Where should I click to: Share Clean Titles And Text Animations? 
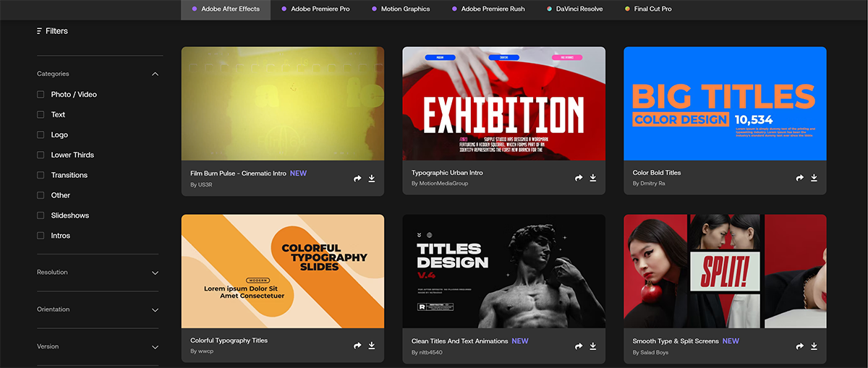click(579, 346)
